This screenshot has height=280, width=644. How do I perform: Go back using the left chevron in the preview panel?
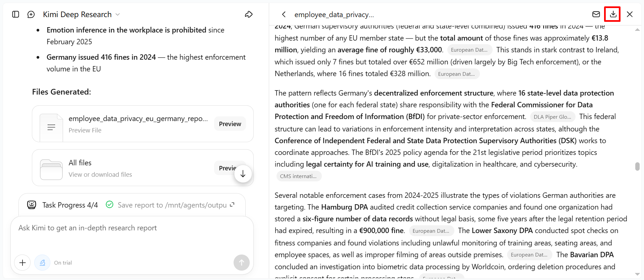click(284, 14)
